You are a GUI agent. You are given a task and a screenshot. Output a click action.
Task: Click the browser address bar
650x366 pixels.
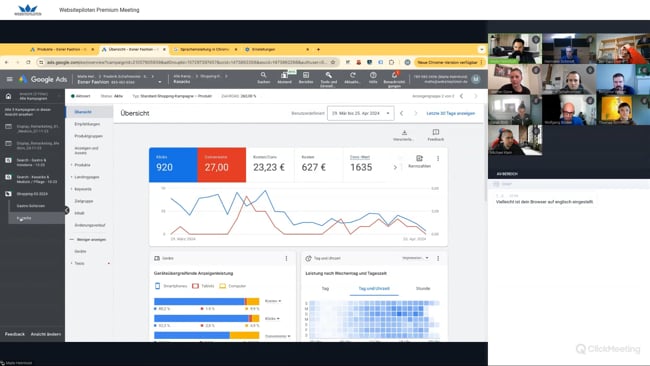tap(187, 62)
